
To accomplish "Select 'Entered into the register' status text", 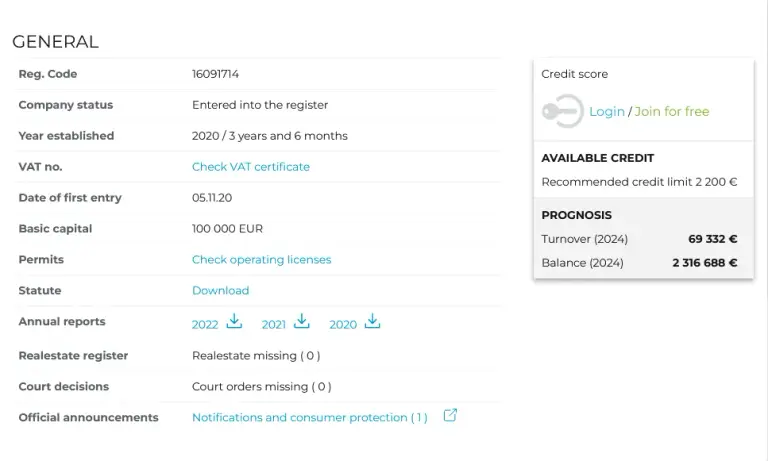I will (260, 105).
